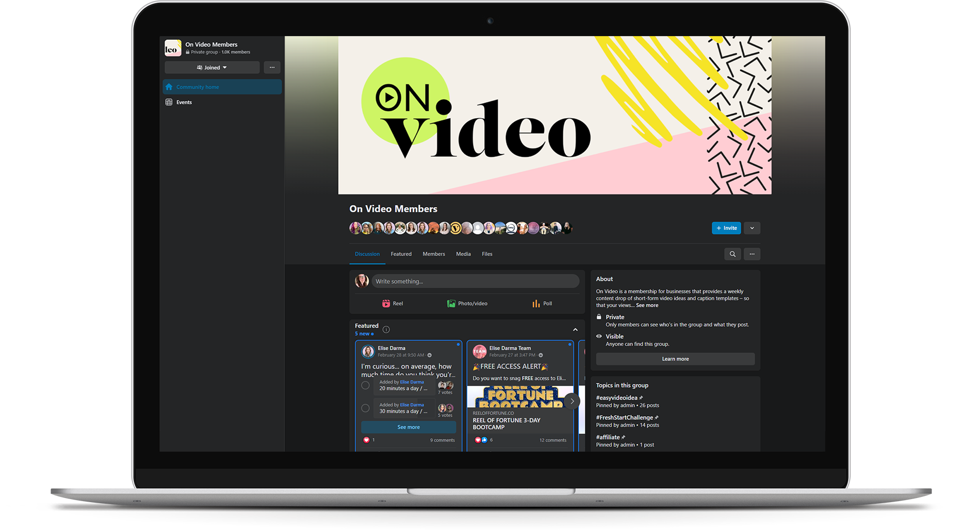Open the first member avatar in the row
This screenshot has width=980, height=530.
click(x=355, y=228)
